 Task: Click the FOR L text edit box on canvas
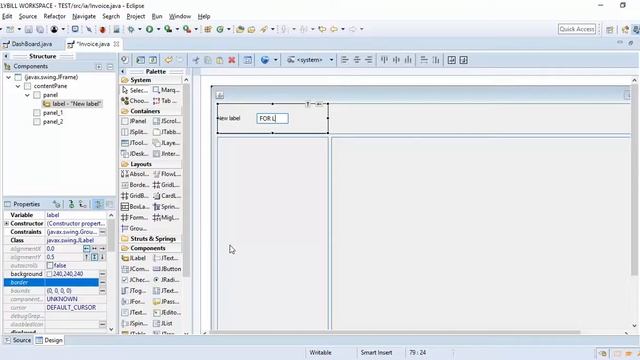point(272,118)
